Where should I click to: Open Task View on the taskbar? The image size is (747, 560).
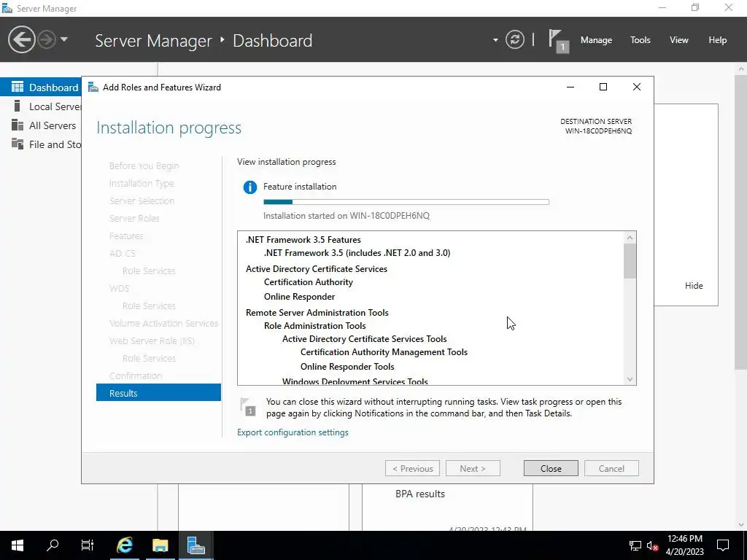click(x=88, y=545)
